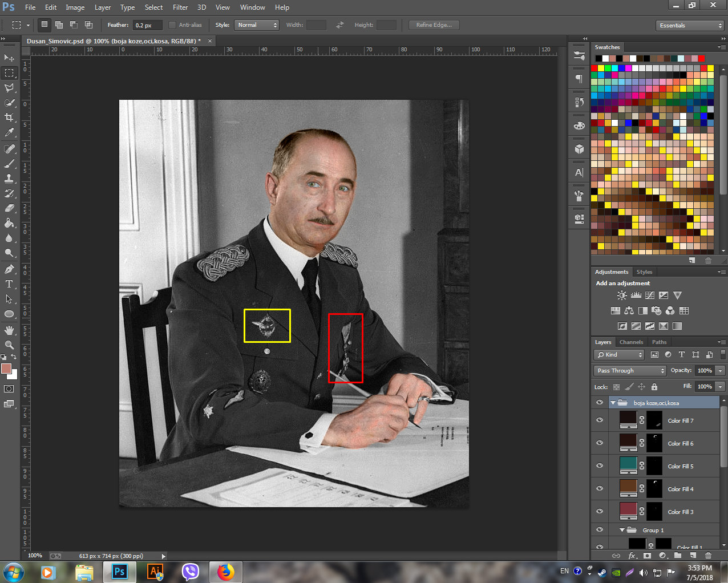728x583 pixels.
Task: Click the Delete layer trash icon
Action: (708, 555)
